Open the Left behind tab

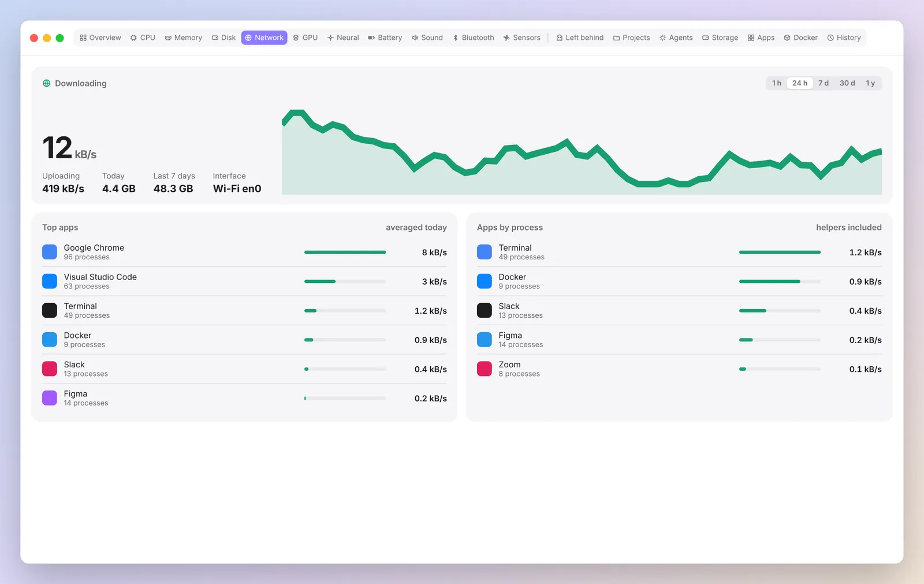pyautogui.click(x=580, y=38)
